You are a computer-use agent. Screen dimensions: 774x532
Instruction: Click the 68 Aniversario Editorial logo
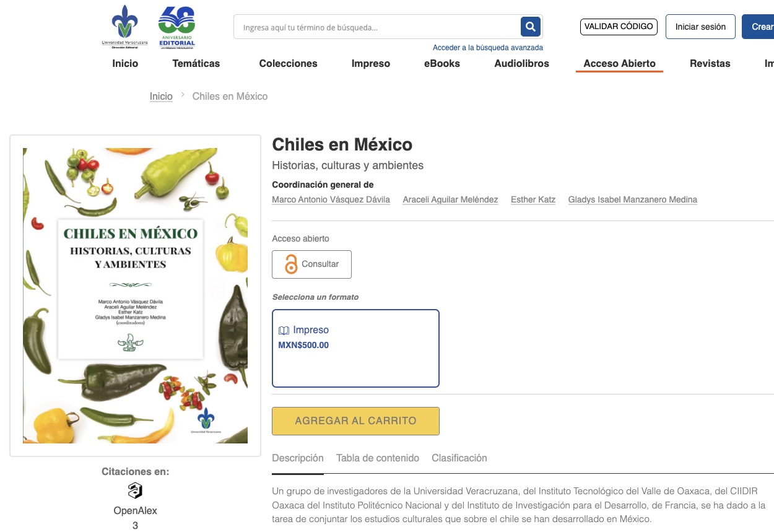(x=177, y=27)
